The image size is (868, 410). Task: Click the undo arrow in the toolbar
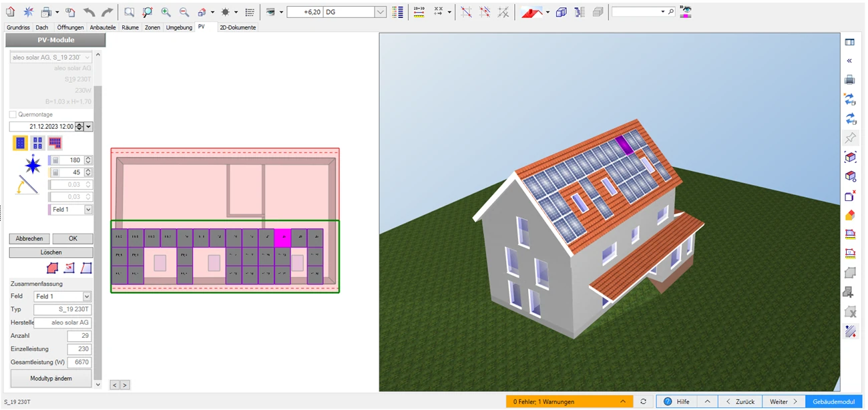tap(89, 12)
